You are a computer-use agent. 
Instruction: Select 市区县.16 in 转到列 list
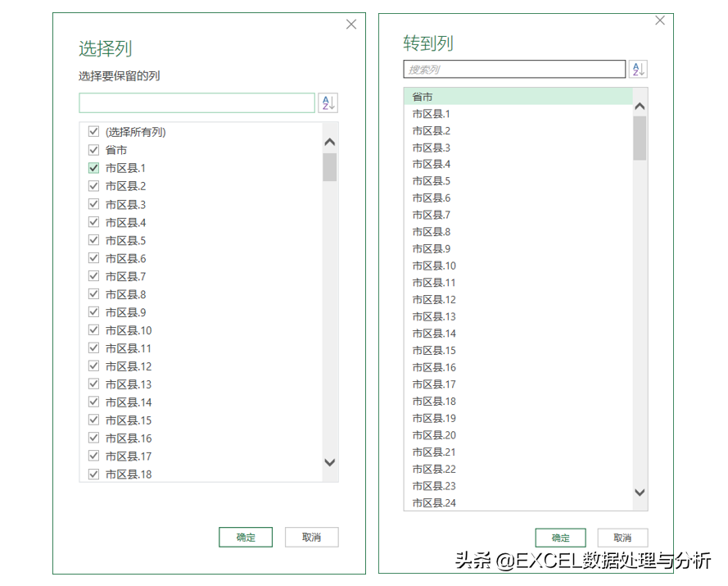click(x=518, y=367)
